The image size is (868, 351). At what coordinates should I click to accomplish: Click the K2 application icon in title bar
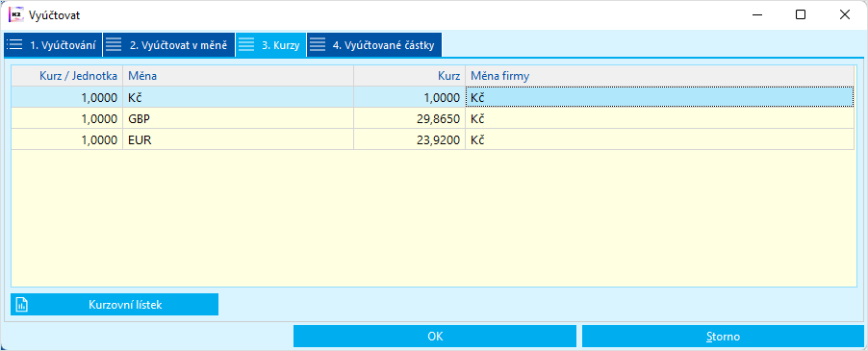click(15, 15)
